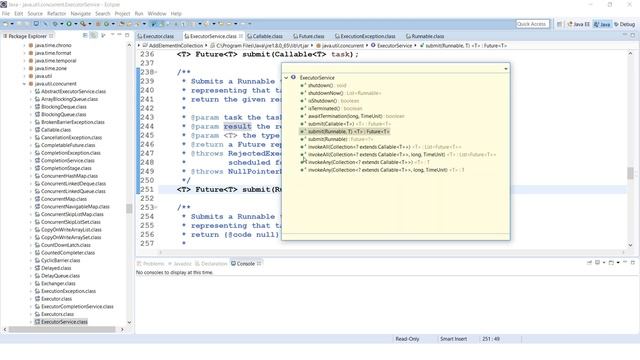The image size is (640, 360).
Task: Click the editor vertical scrollbar thumb
Action: tap(631, 173)
